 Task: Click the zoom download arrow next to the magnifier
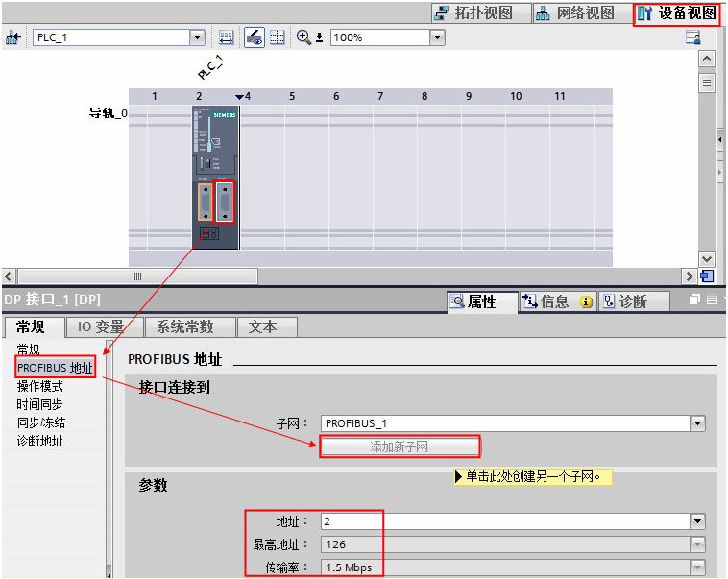click(320, 37)
